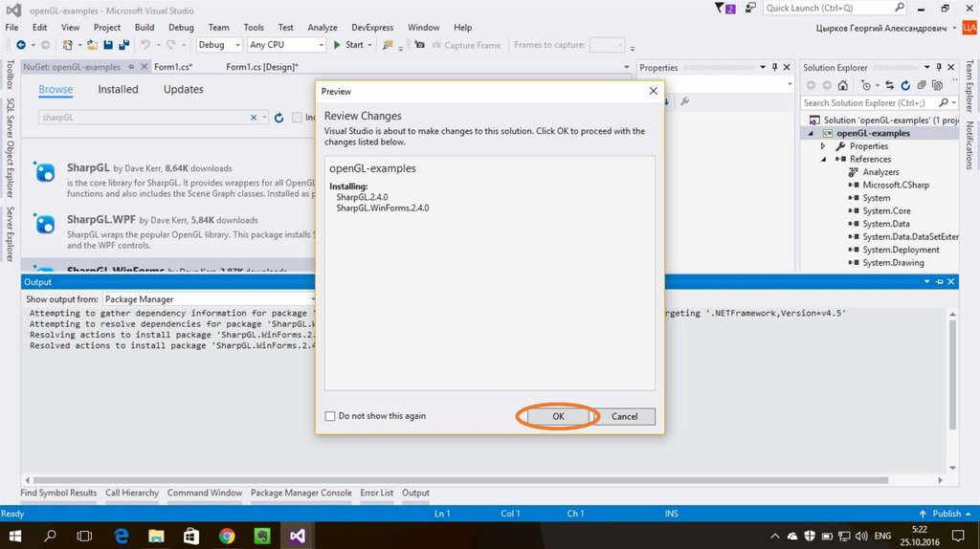Open the Package Manager Console tab
The image size is (980, 549).
tap(301, 493)
